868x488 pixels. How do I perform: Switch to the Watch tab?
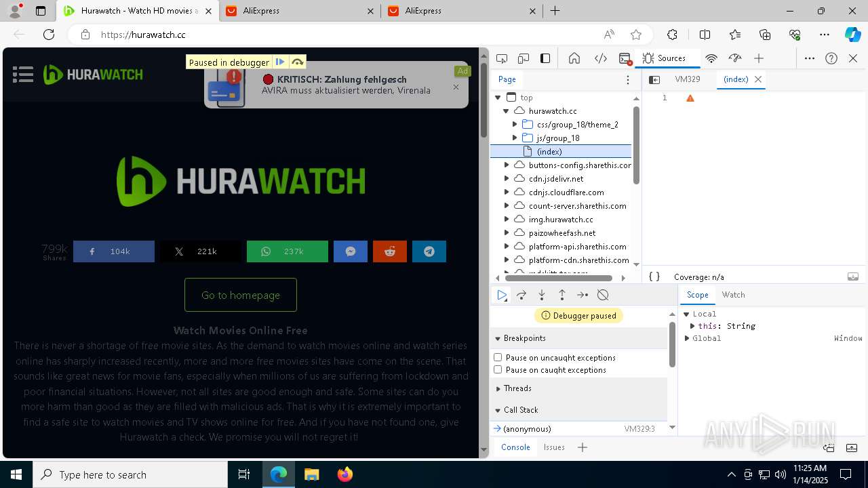(x=733, y=295)
